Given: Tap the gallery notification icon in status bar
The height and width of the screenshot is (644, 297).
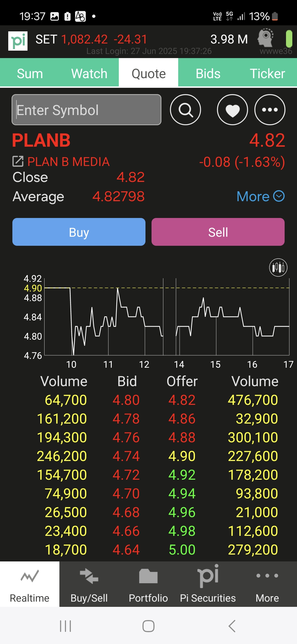Looking at the screenshot, I should pos(54,17).
